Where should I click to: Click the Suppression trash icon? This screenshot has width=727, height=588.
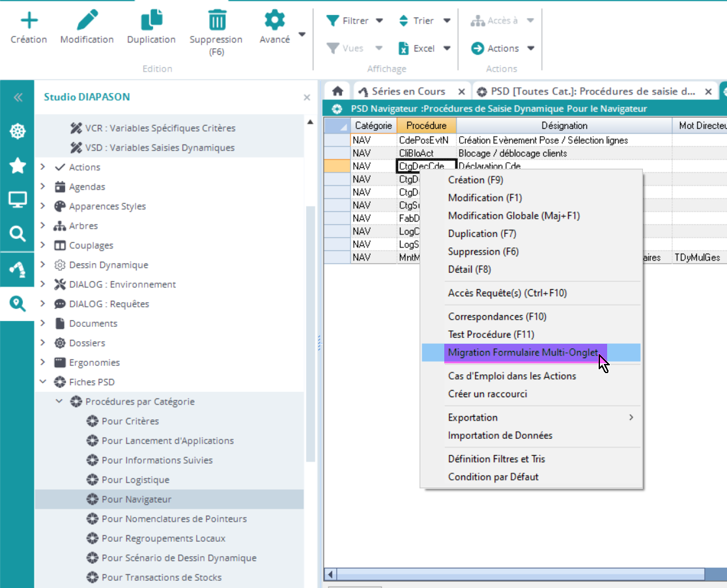coord(216,20)
